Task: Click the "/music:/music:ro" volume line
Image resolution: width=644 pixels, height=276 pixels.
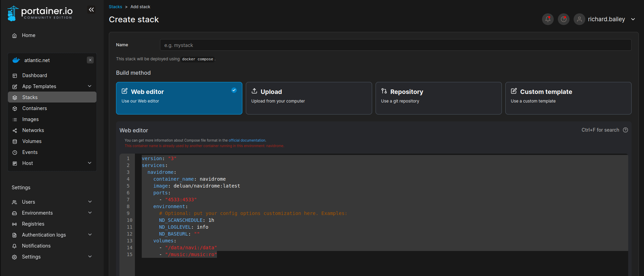Action: pyautogui.click(x=188, y=254)
